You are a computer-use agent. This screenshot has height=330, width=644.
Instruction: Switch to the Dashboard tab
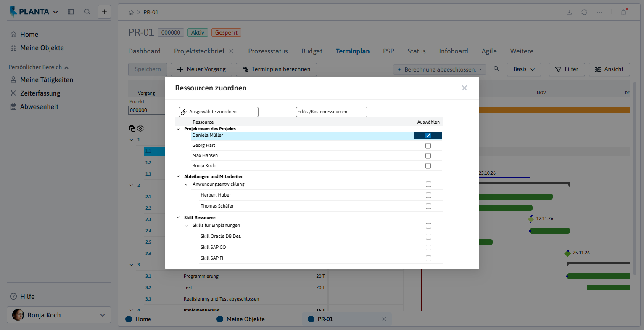pyautogui.click(x=144, y=51)
